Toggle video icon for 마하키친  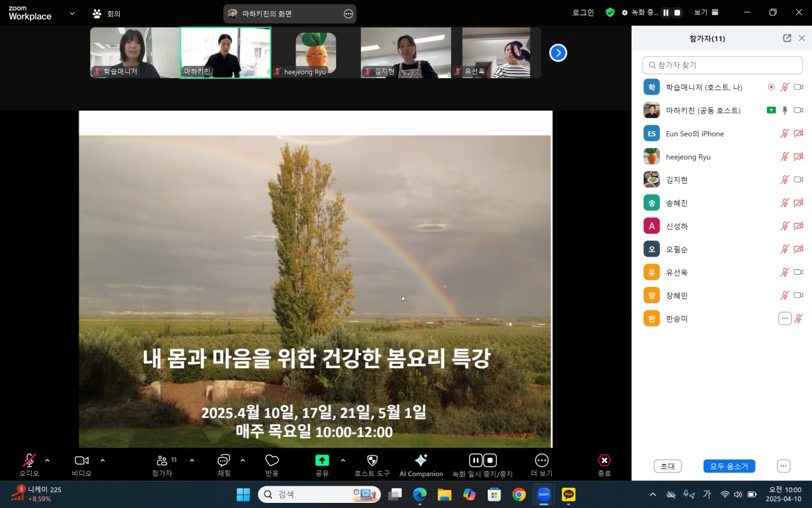click(x=799, y=110)
